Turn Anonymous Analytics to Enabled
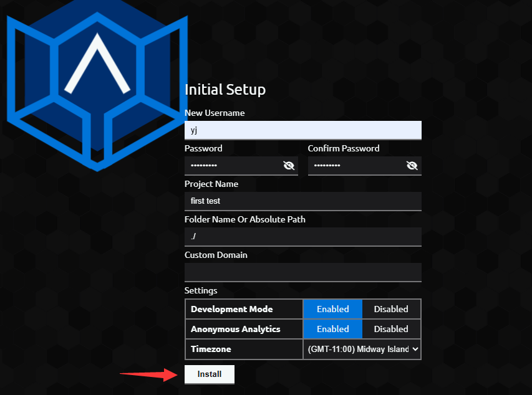The height and width of the screenshot is (395, 532). coord(332,329)
